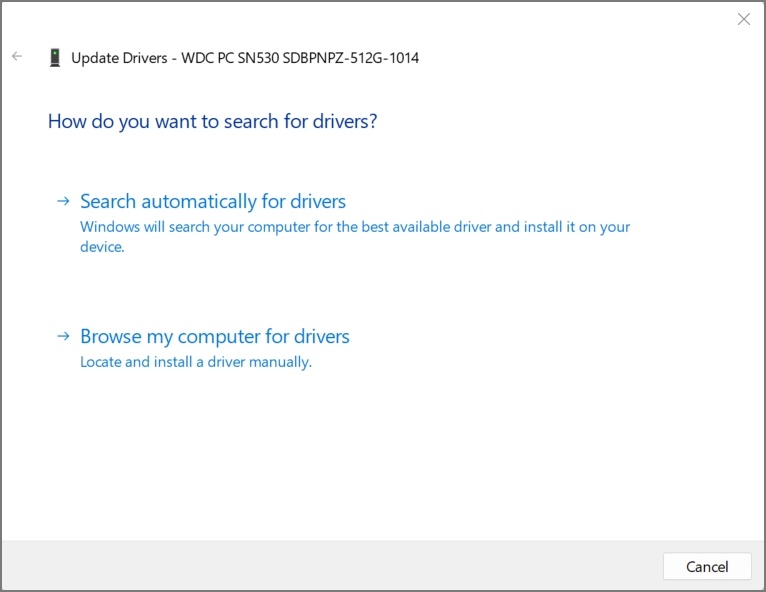Close the Update Drivers dialog with X
Image resolution: width=766 pixels, height=592 pixels.
click(743, 19)
